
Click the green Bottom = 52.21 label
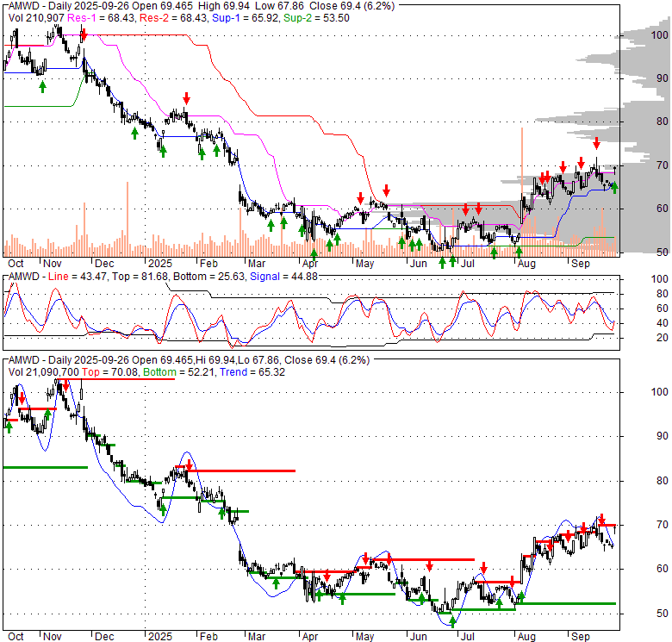pos(178,372)
